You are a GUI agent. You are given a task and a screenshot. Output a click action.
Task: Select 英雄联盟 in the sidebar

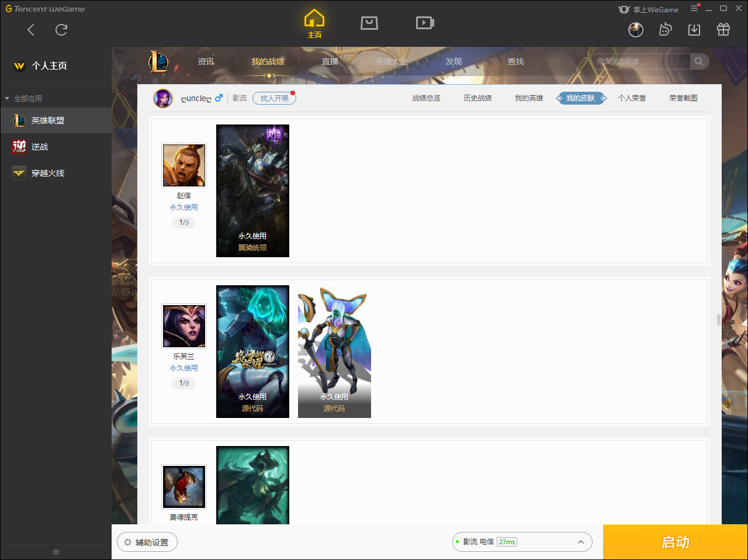coord(56,120)
